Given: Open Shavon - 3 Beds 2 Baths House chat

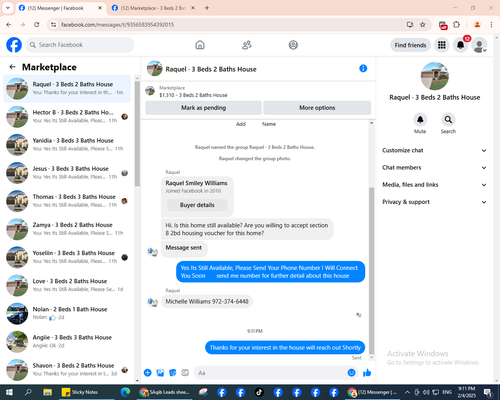Looking at the screenshot, I should [67, 370].
